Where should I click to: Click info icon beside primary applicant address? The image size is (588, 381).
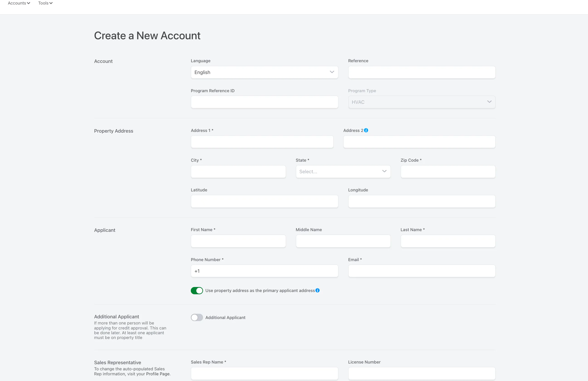[x=317, y=290]
